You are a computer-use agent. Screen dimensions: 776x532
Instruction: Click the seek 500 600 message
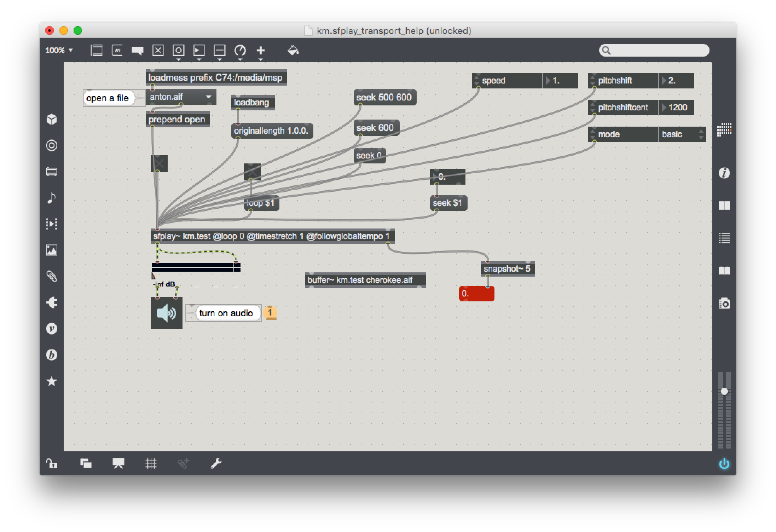384,97
